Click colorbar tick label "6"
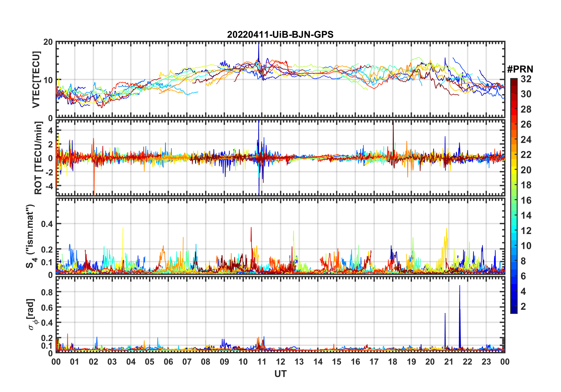This screenshot has height=392, width=561. [x=523, y=276]
